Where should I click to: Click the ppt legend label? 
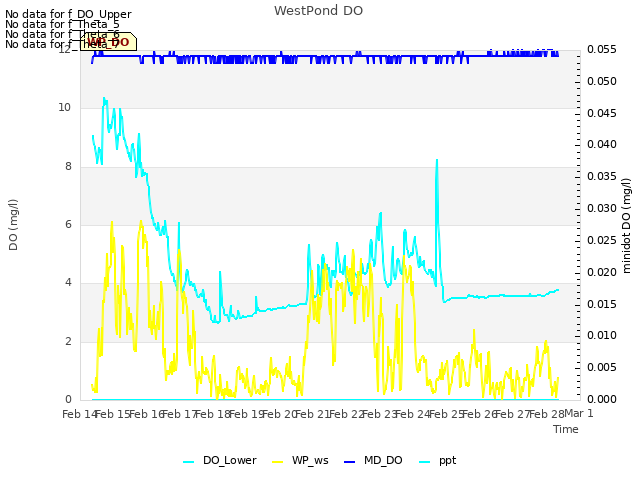tap(447, 461)
